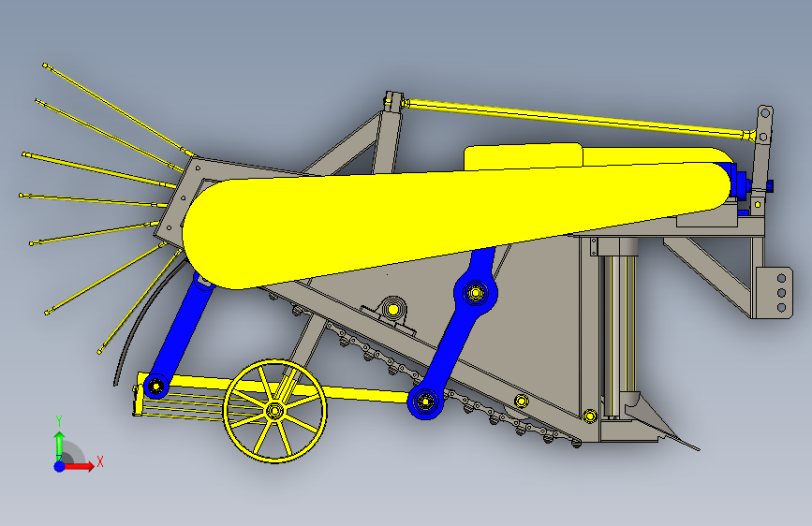Select the yellow spoked ground wheel

click(x=275, y=411)
